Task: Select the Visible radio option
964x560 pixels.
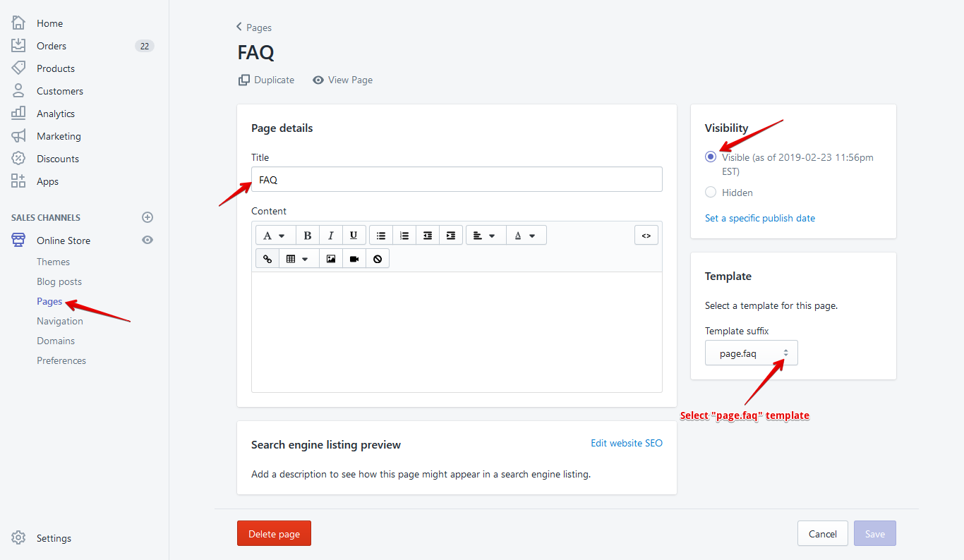Action: [x=711, y=157]
